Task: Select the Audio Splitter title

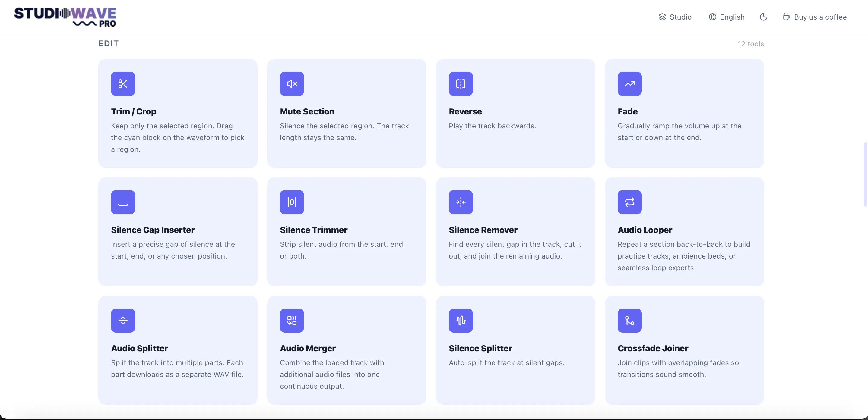Action: point(140,348)
